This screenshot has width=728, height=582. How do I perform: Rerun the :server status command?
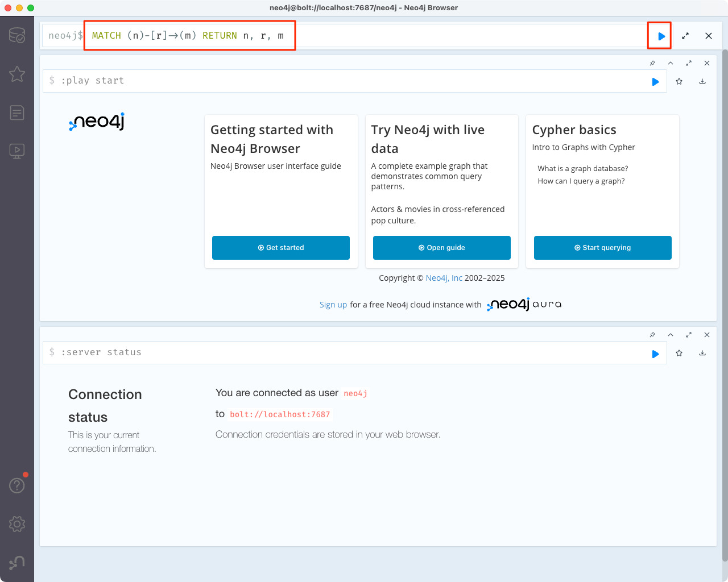tap(655, 354)
